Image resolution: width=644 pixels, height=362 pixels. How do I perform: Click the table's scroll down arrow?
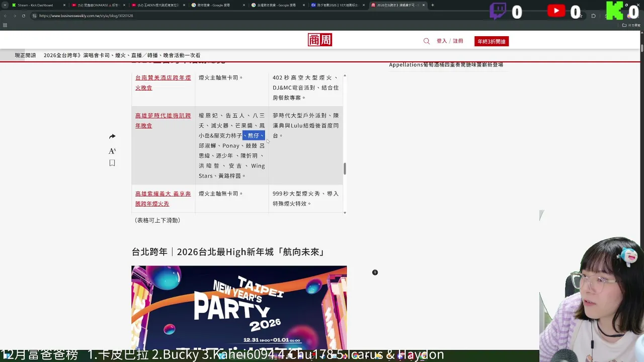[x=345, y=213]
